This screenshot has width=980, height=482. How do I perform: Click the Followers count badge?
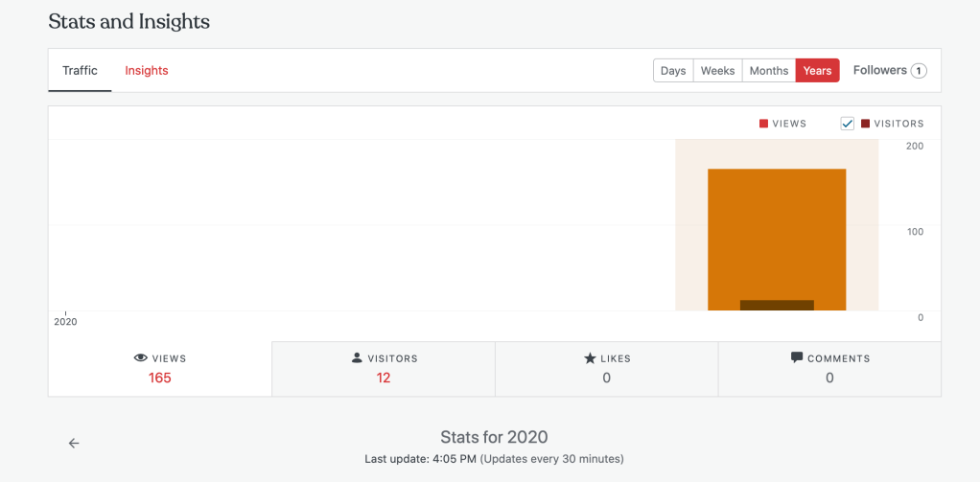click(x=919, y=71)
